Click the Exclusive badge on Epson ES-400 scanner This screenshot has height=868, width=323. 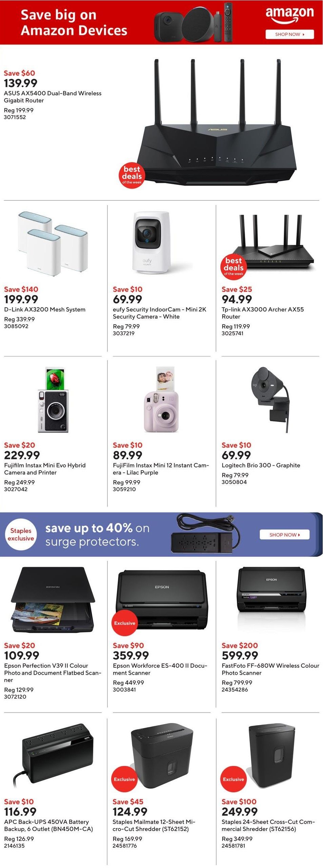(124, 623)
